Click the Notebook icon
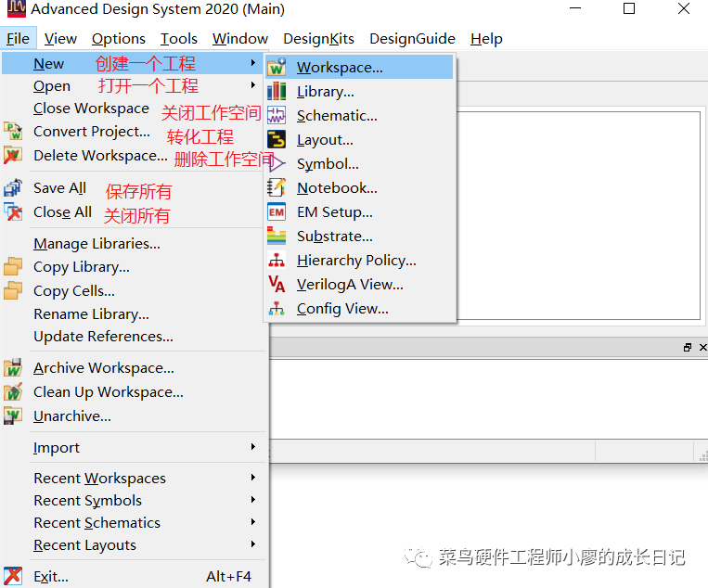Image resolution: width=708 pixels, height=588 pixels. point(277,187)
